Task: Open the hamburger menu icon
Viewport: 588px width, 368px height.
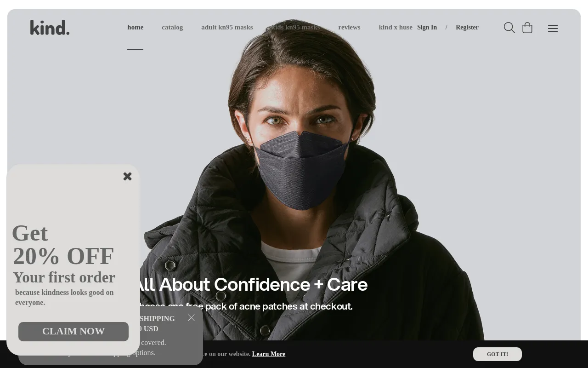Action: pos(553,29)
